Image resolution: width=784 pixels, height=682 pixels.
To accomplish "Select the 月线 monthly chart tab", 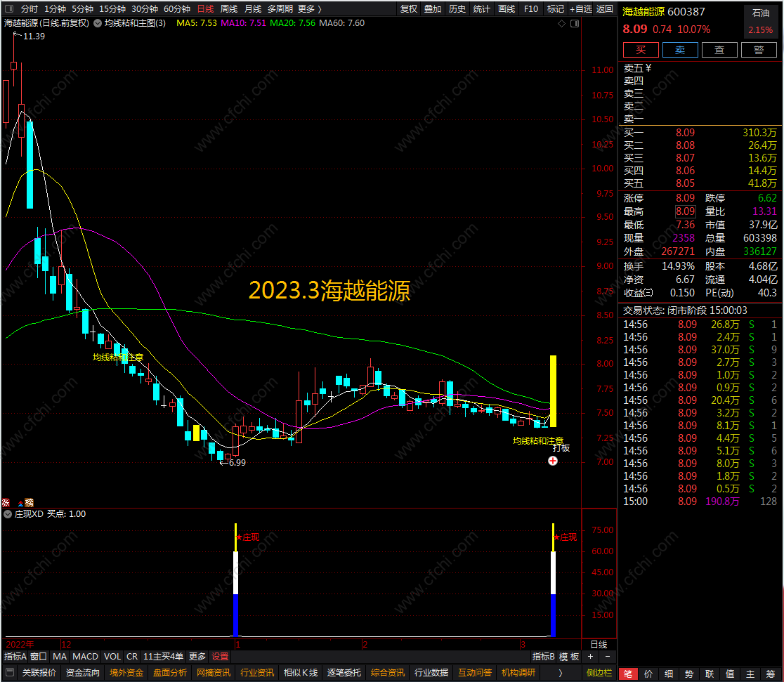I will [252, 9].
